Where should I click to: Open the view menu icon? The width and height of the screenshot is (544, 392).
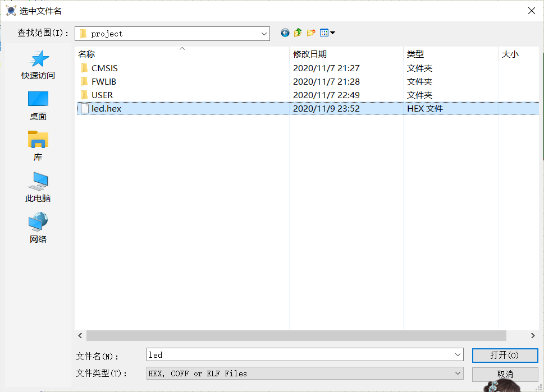(327, 33)
